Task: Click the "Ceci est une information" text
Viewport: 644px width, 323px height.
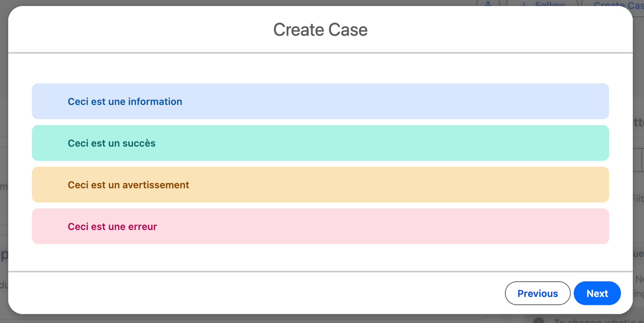Action: coord(125,101)
